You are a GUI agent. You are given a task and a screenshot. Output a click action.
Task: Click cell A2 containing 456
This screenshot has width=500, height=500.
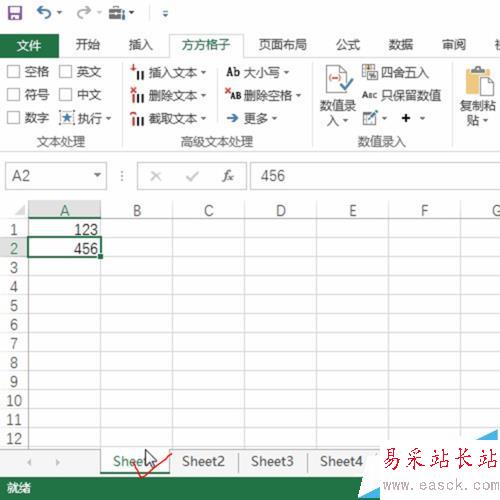65,248
